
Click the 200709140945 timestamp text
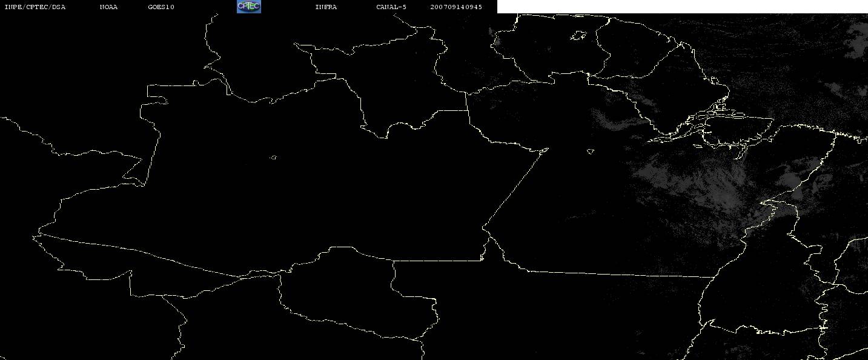[x=457, y=7]
